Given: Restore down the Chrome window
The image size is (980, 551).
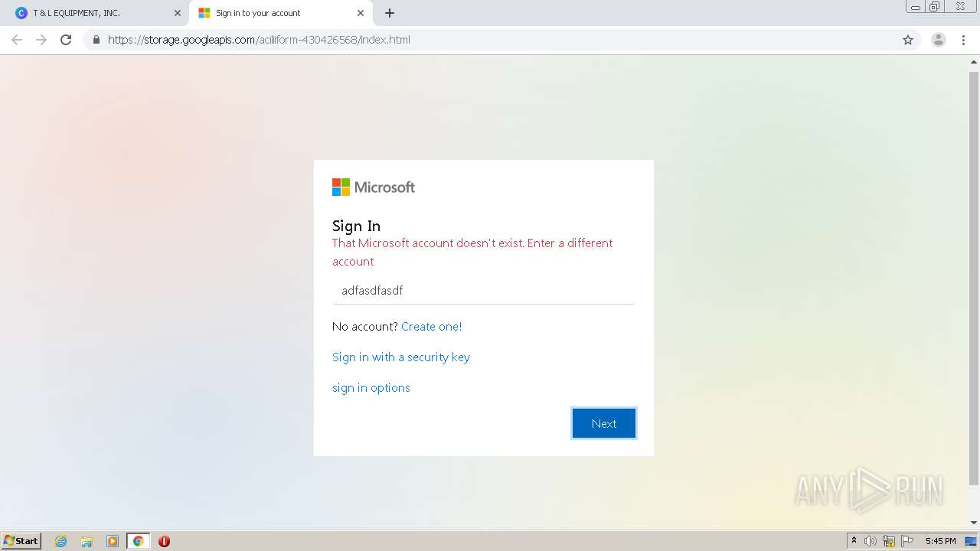Looking at the screenshot, I should point(935,7).
